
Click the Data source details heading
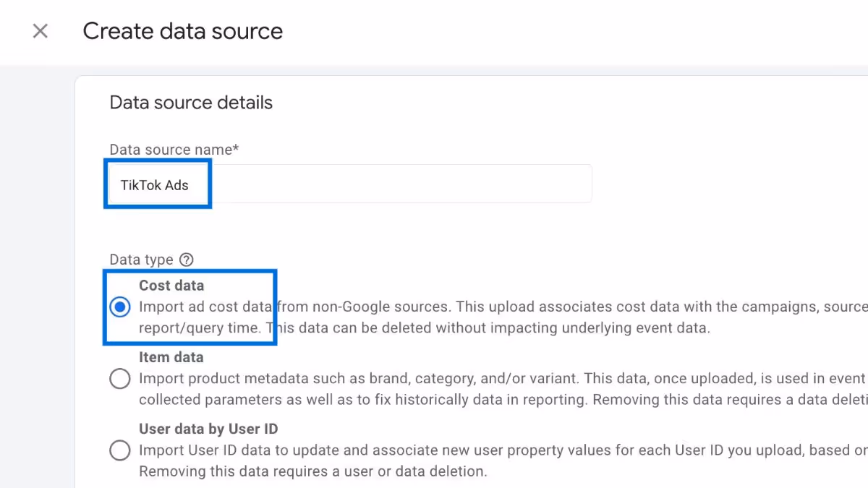191,103
